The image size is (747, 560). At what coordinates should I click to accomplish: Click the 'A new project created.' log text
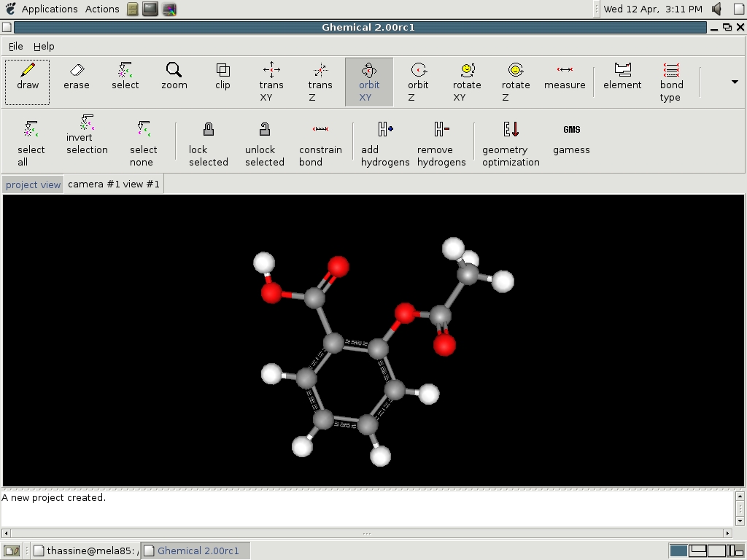[x=53, y=497]
